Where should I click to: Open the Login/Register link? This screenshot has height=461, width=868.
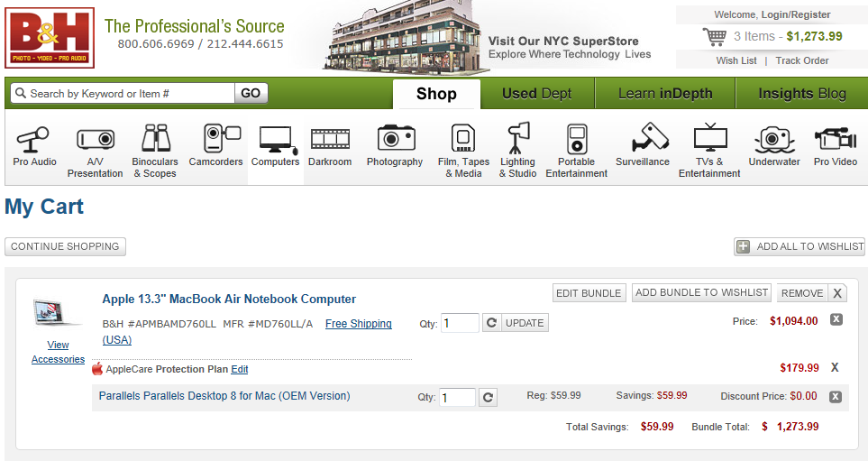pos(796,14)
